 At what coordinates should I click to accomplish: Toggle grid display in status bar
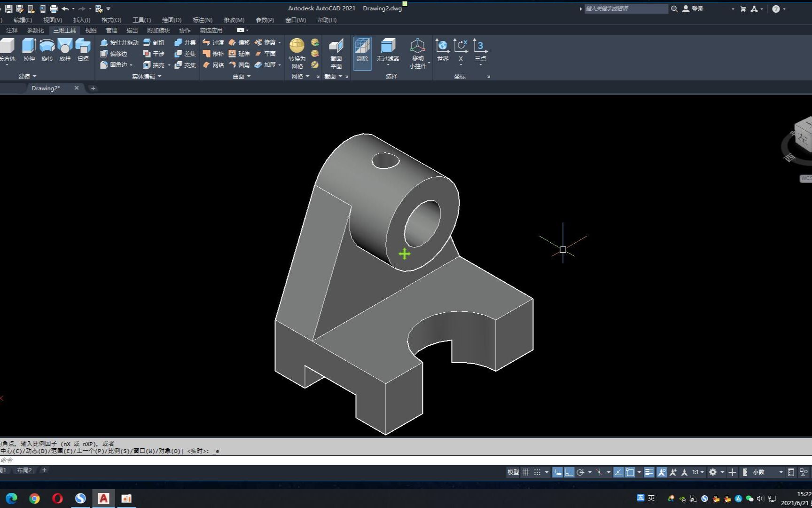click(526, 472)
